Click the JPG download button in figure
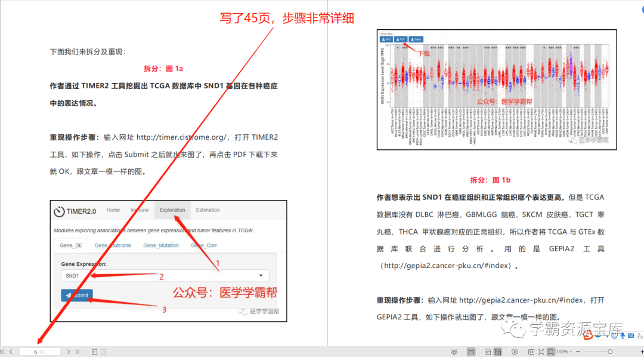 click(x=386, y=39)
